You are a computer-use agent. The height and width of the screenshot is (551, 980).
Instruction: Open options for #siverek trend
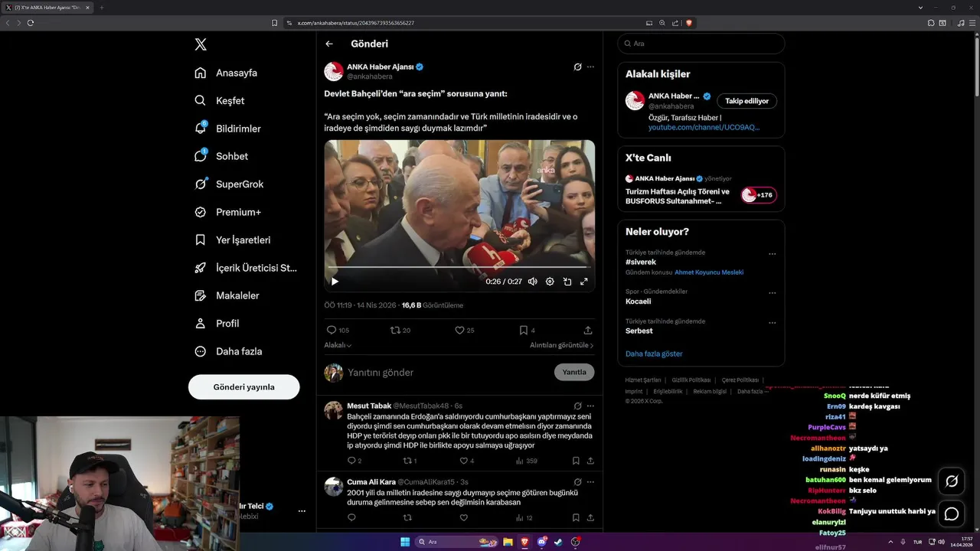pyautogui.click(x=772, y=254)
